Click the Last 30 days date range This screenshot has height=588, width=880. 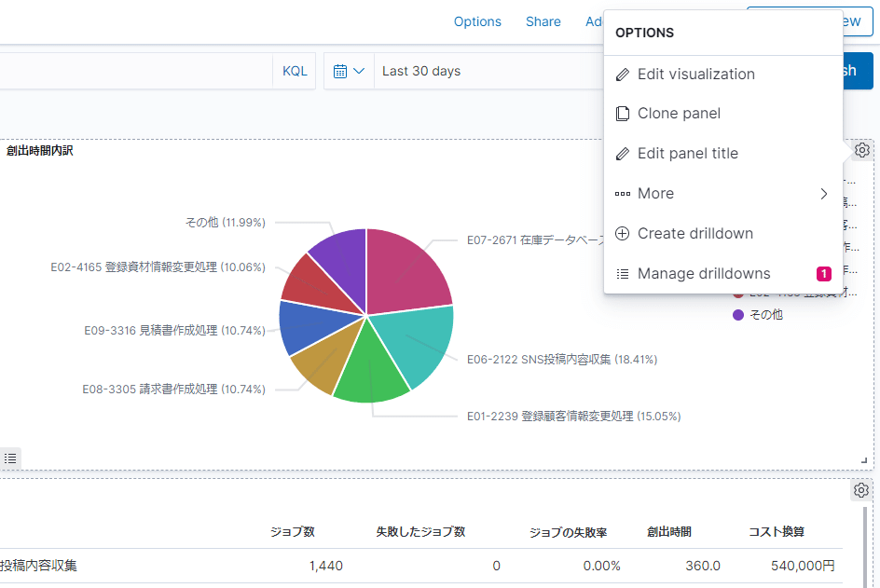click(x=421, y=71)
